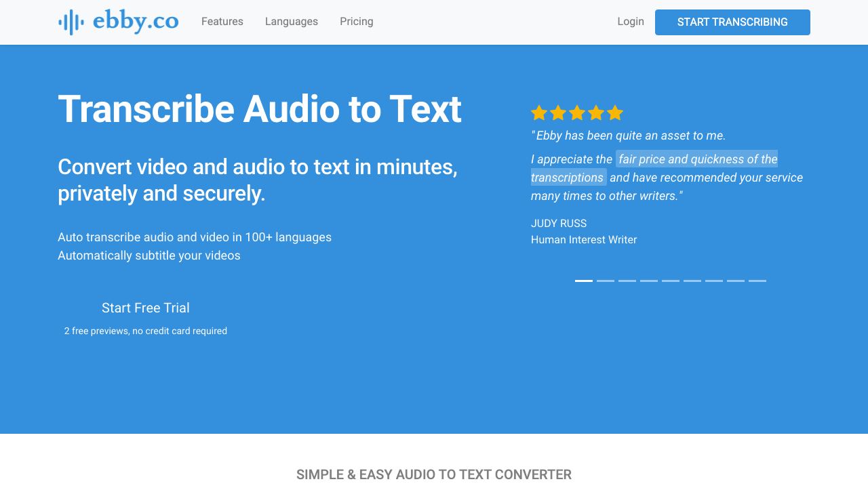Click highlighted 'fair price and quickness' text
This screenshot has width=868, height=488.
tap(698, 159)
